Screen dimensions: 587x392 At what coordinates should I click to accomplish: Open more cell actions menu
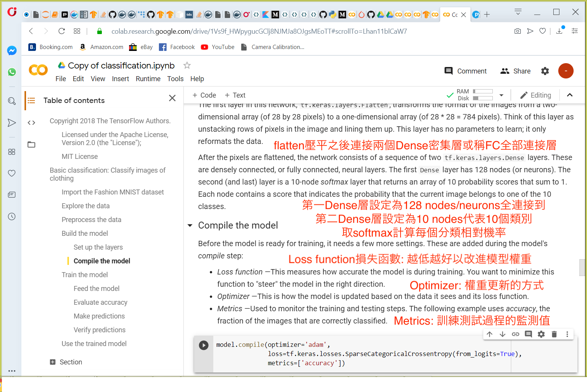[x=567, y=334]
